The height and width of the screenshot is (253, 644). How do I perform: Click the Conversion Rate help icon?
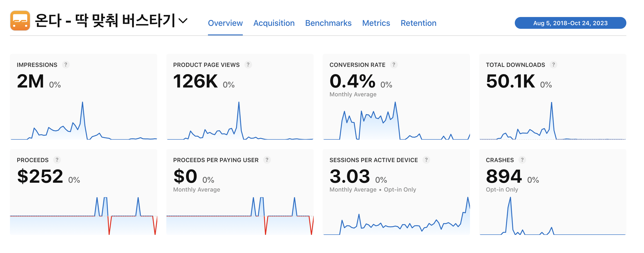tap(394, 65)
